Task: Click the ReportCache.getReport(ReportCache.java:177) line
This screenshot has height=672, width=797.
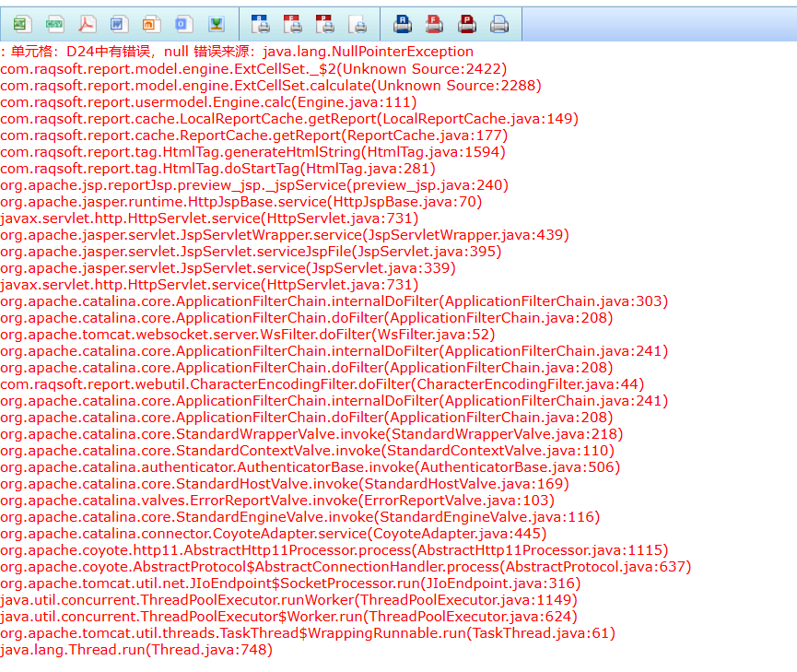Action: click(254, 136)
